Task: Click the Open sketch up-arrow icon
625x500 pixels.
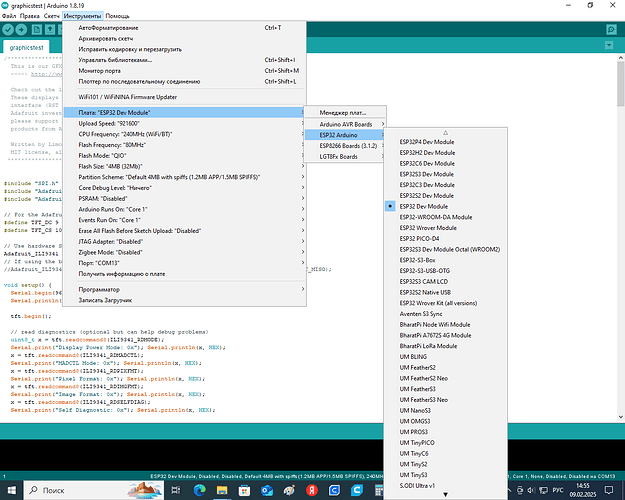Action: pyautogui.click(x=50, y=30)
